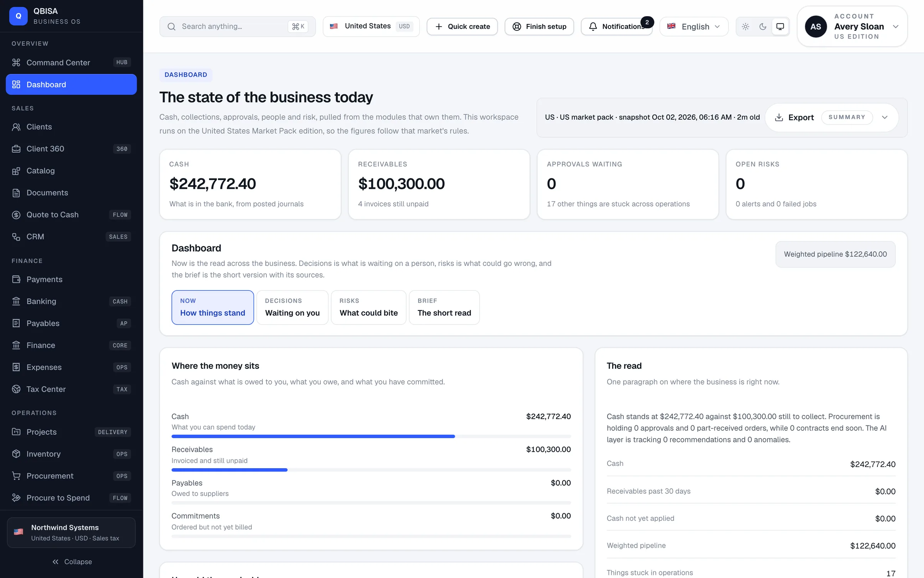Image resolution: width=924 pixels, height=578 pixels.
Task: Open Projects in Operations section
Action: click(x=71, y=432)
